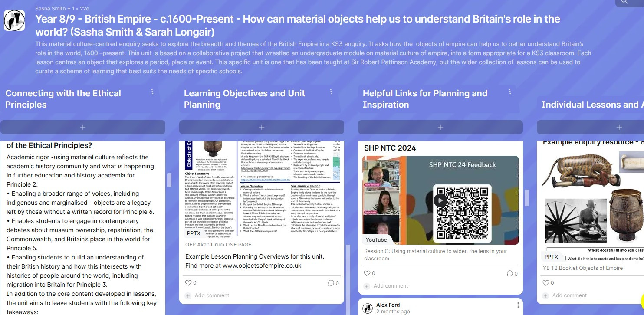This screenshot has width=644, height=315.
Task: Open options menu for Helpful Links column
Action: click(x=510, y=92)
